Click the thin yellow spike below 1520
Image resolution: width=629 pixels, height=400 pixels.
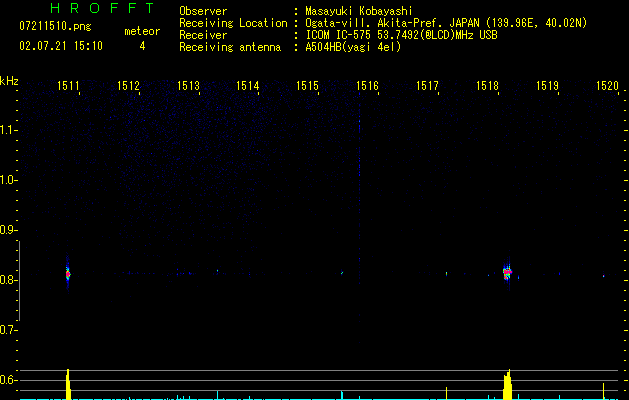603,391
